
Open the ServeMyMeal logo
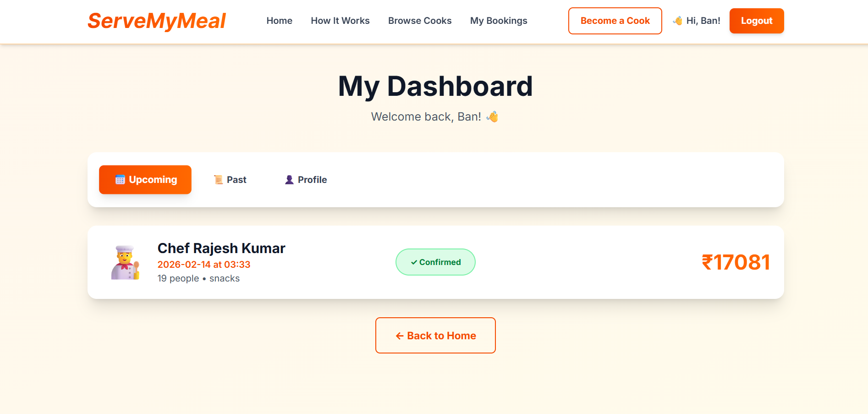[x=156, y=21]
